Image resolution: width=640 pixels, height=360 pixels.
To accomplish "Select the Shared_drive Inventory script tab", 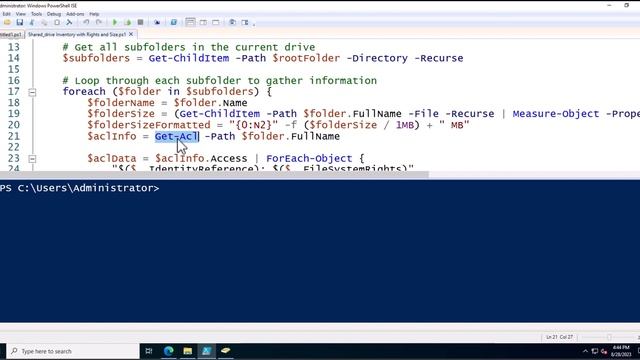I will point(77,35).
